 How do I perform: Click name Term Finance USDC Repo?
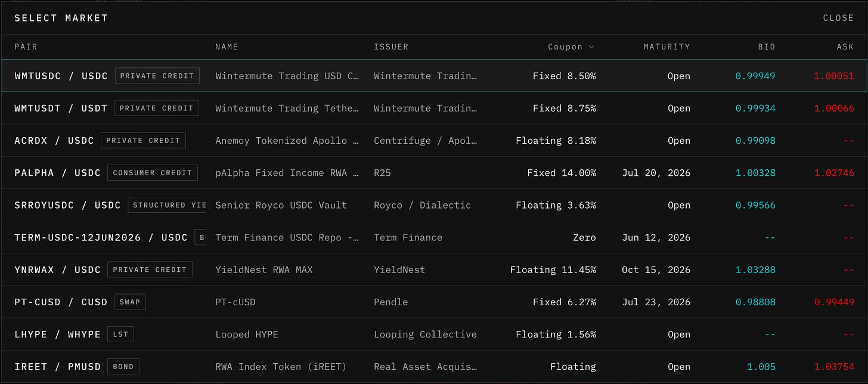pyautogui.click(x=287, y=237)
